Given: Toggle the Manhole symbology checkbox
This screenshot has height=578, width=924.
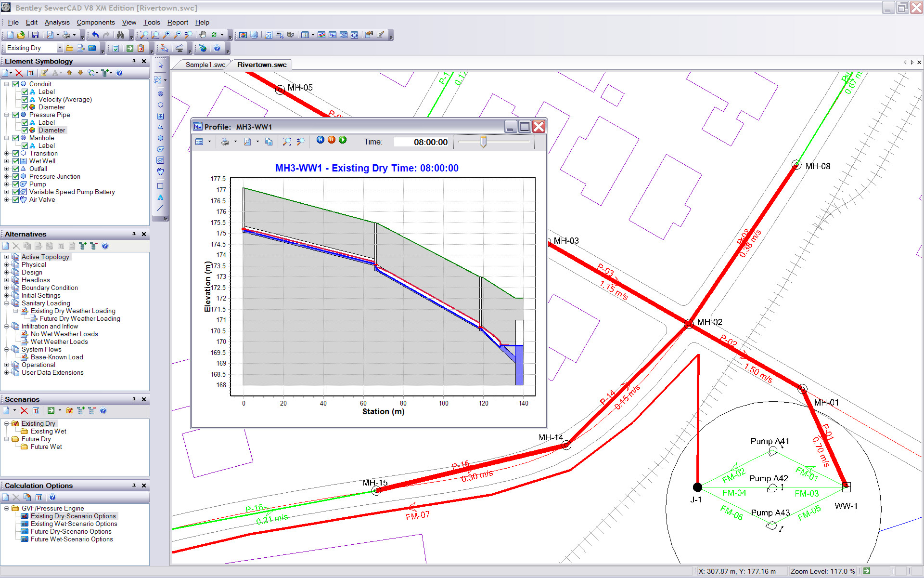Looking at the screenshot, I should pyautogui.click(x=15, y=138).
